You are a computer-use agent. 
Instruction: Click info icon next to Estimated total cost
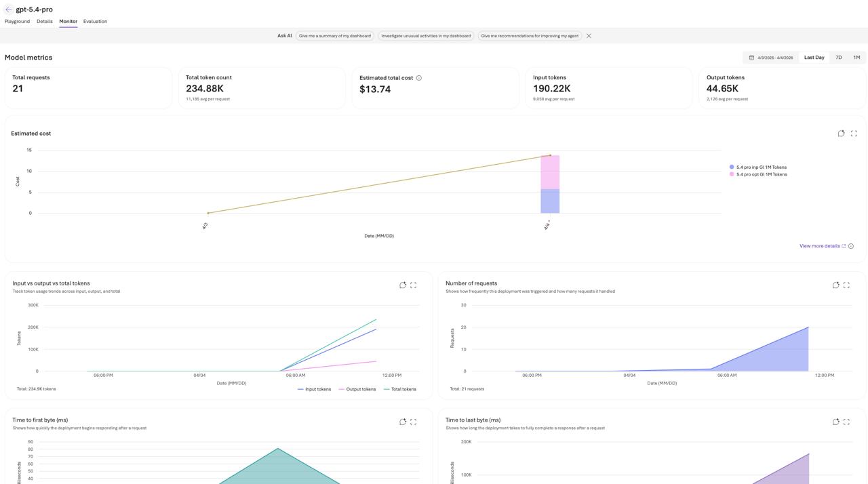(419, 78)
